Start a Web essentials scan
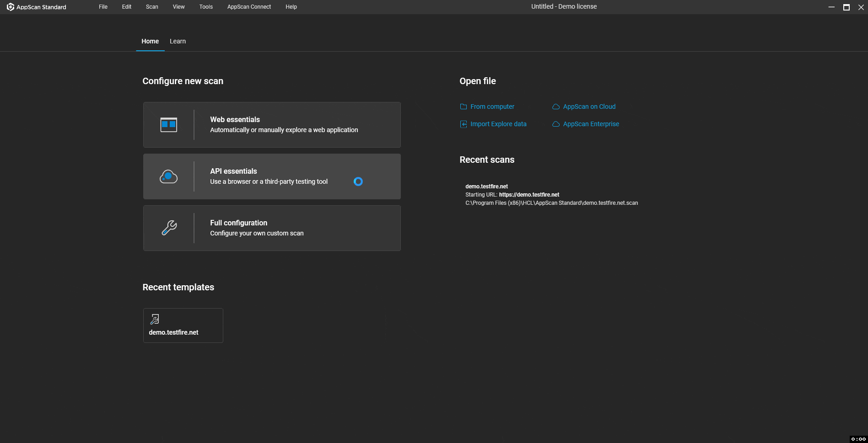868x443 pixels. pos(272,125)
